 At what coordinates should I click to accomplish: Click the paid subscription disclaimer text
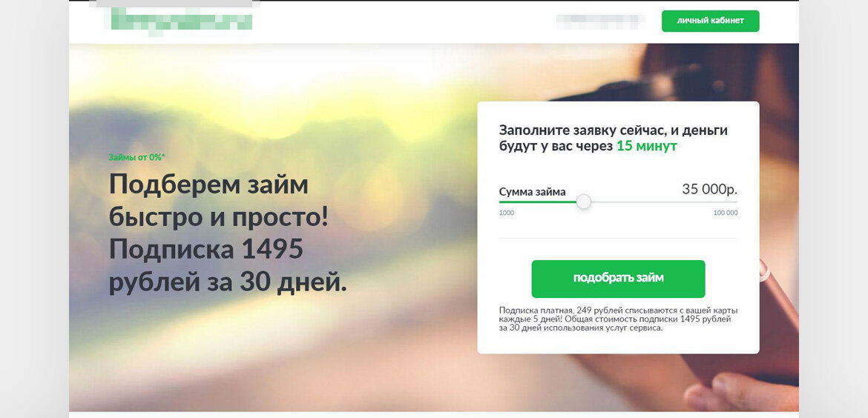(618, 319)
